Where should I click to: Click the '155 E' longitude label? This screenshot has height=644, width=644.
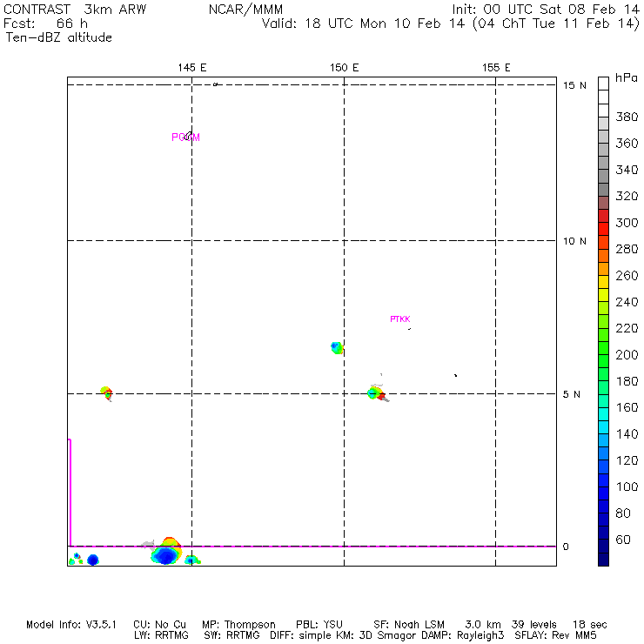[x=496, y=68]
